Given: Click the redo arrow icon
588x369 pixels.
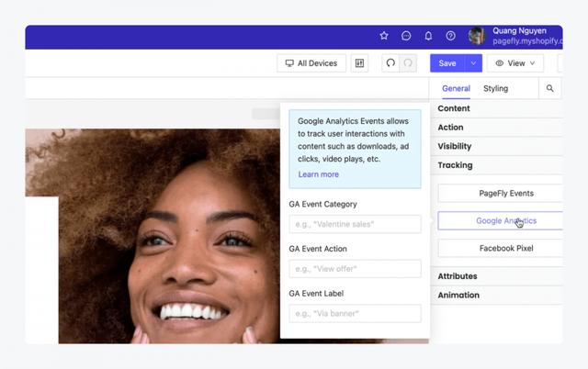Looking at the screenshot, I should click(408, 63).
